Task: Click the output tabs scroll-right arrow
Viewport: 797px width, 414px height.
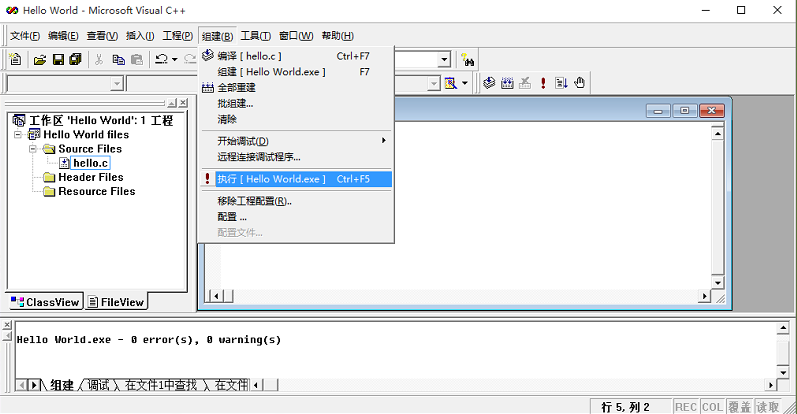Action: tap(34, 385)
